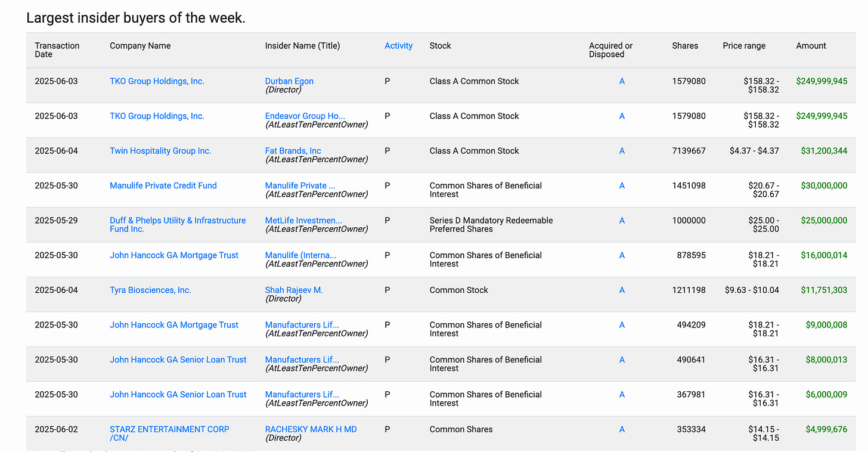This screenshot has width=868, height=452.
Task: Click Acquired 'A' link in Tyra Biosciences row
Action: click(622, 290)
